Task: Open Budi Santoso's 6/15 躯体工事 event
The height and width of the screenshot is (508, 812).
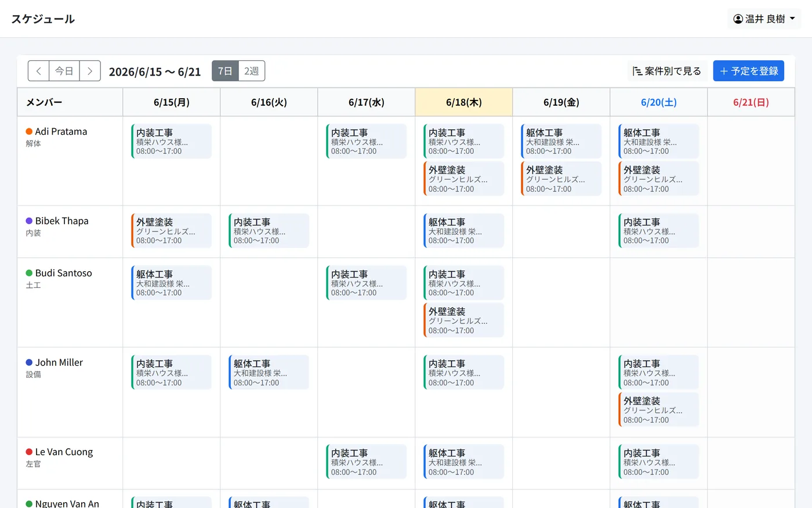Action: 172,283
